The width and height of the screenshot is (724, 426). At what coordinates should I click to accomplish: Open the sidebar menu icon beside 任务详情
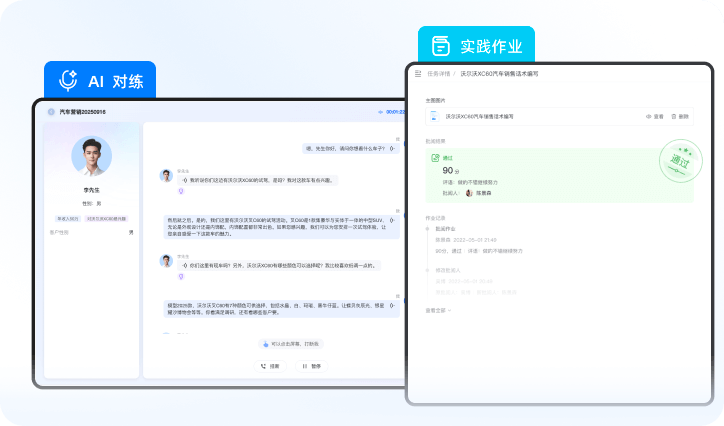(x=417, y=73)
